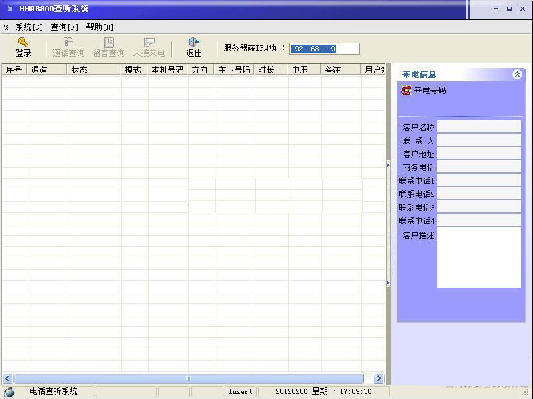Click the fourth field in customer form
This screenshot has width=533, height=399.
click(x=479, y=167)
